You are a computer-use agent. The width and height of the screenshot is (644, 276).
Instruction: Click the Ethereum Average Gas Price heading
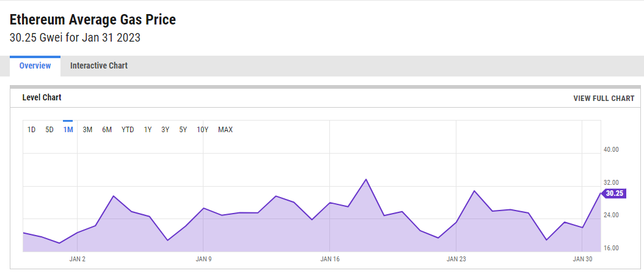92,20
